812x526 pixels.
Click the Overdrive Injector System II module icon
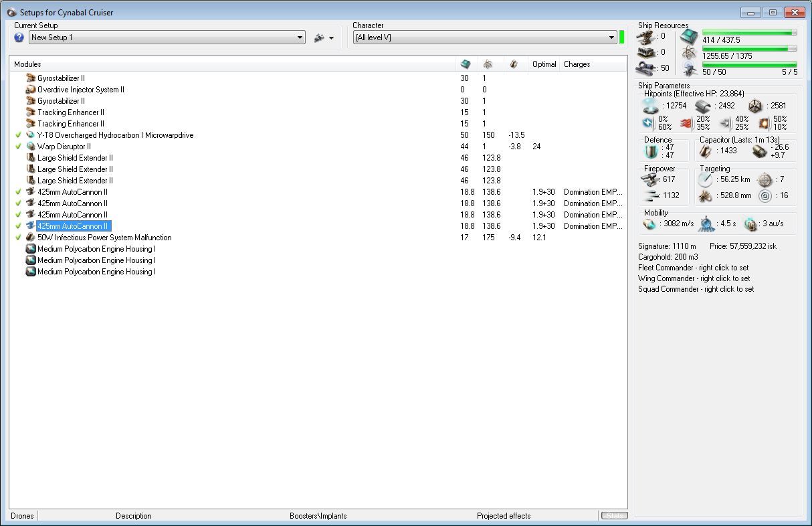coord(30,90)
